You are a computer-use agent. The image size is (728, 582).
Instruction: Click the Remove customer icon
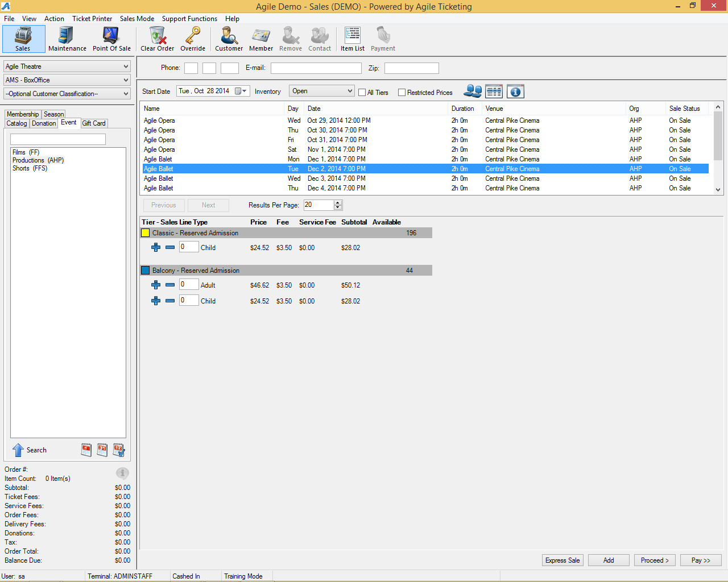[291, 39]
